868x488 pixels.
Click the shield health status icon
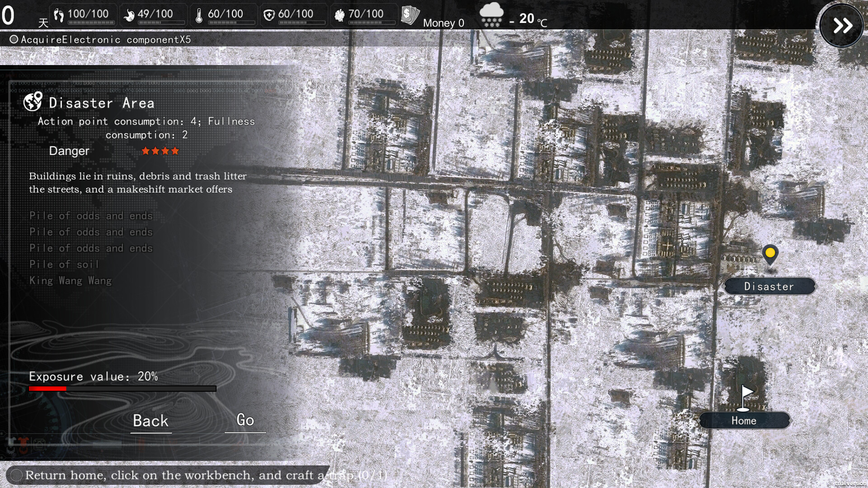click(x=269, y=14)
